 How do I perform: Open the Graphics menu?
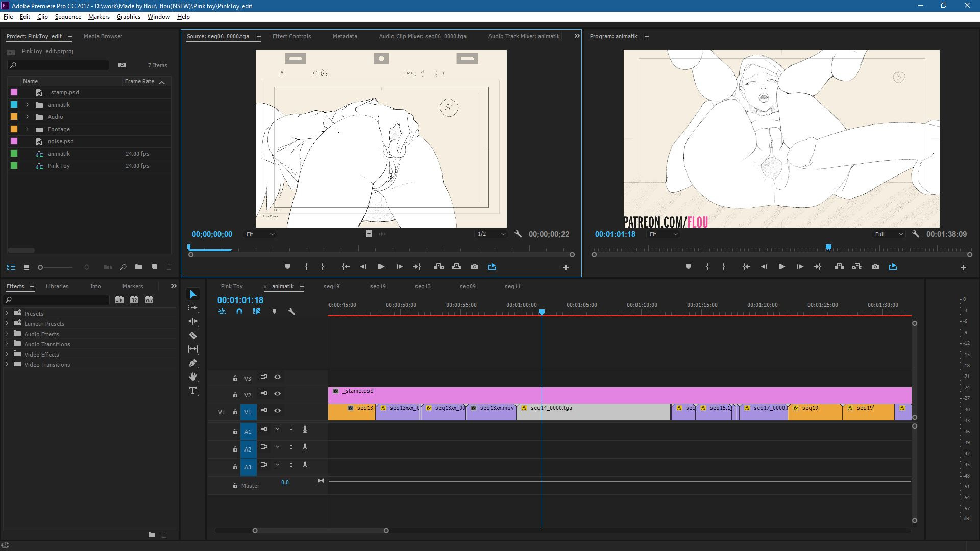tap(128, 17)
